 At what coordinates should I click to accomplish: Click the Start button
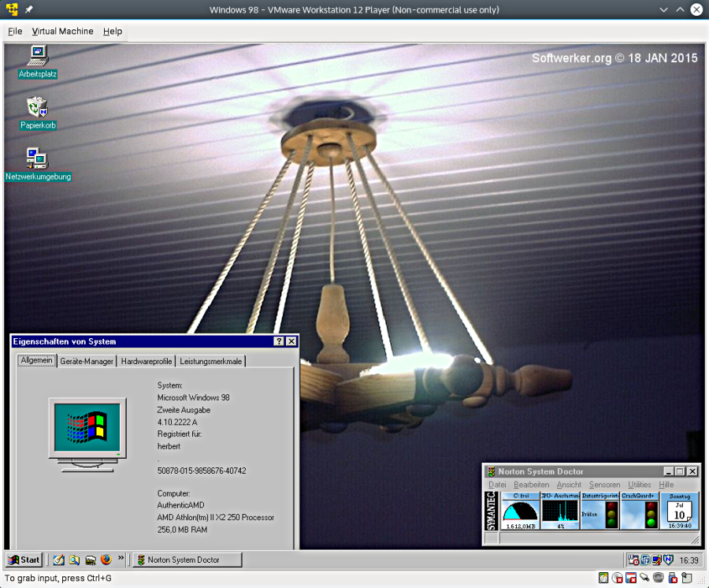pyautogui.click(x=24, y=560)
